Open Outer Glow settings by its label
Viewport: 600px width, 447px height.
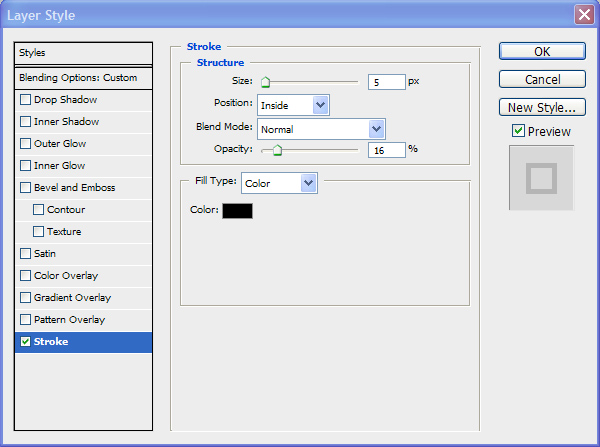[x=60, y=144]
